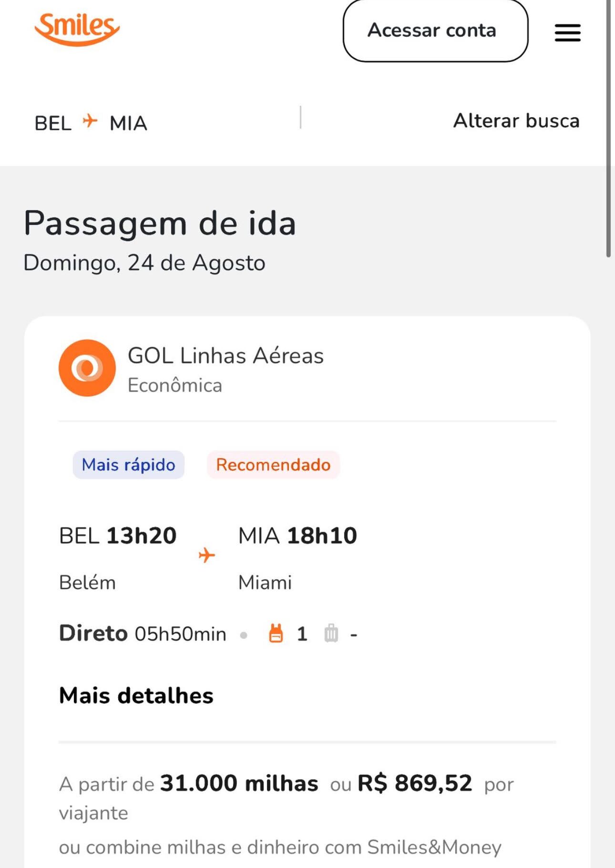Click the gray checked-luggage icon
Viewport: 615px width, 868px height.
(331, 633)
